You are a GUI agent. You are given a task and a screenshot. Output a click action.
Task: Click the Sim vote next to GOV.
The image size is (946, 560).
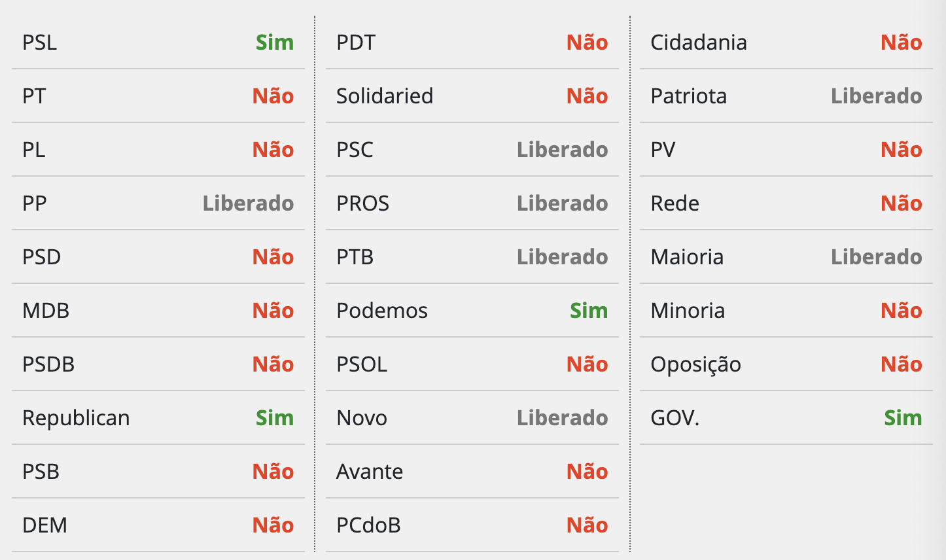pos(903,418)
